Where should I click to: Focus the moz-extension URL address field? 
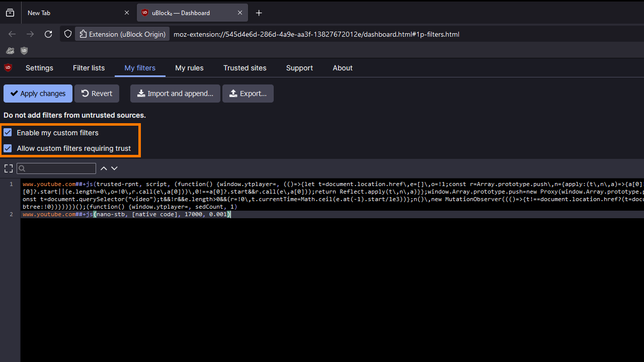point(316,34)
